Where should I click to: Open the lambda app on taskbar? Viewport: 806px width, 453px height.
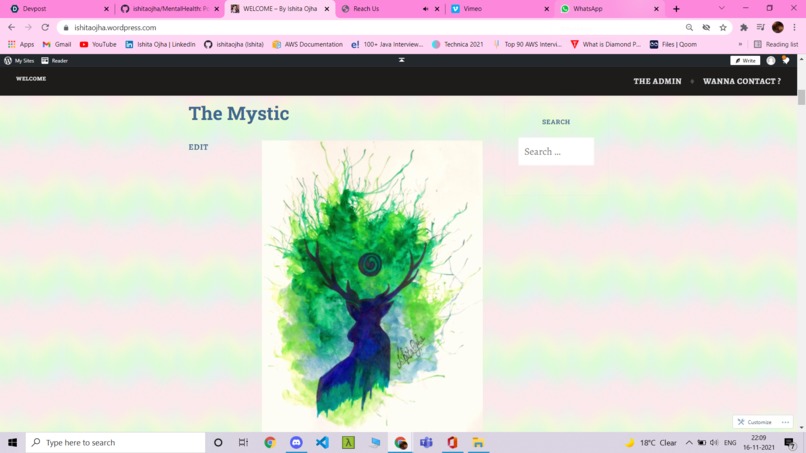click(x=349, y=442)
